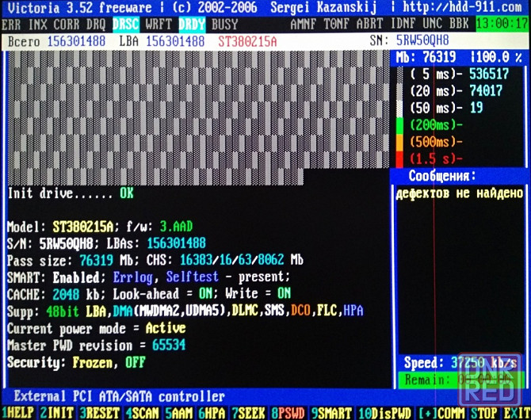Screen dimensions: 531x420
Task: Click the CHS value 16383/16/63/8062
Action: point(232,260)
